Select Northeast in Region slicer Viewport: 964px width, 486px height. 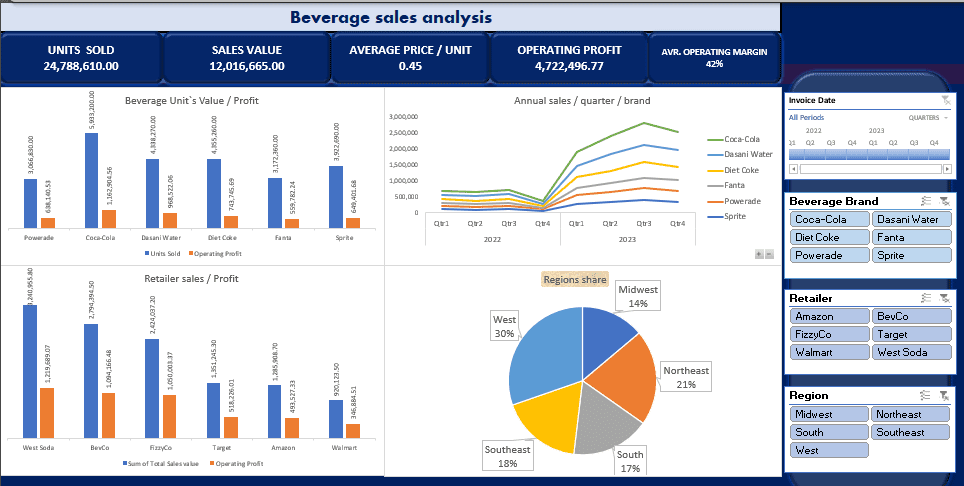click(911, 414)
